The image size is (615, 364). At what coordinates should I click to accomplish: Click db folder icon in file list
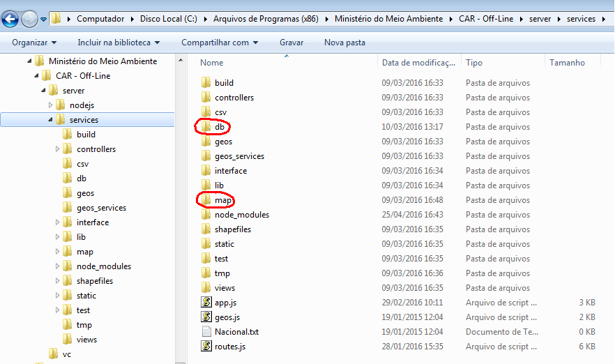[x=206, y=126]
